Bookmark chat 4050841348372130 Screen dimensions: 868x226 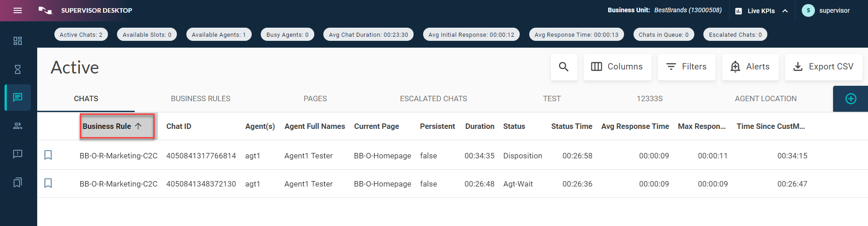[48, 183]
